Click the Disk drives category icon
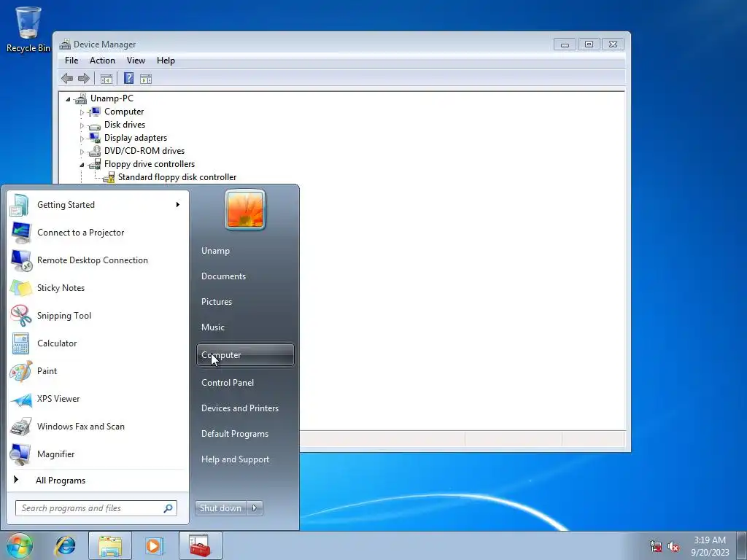 pos(95,125)
